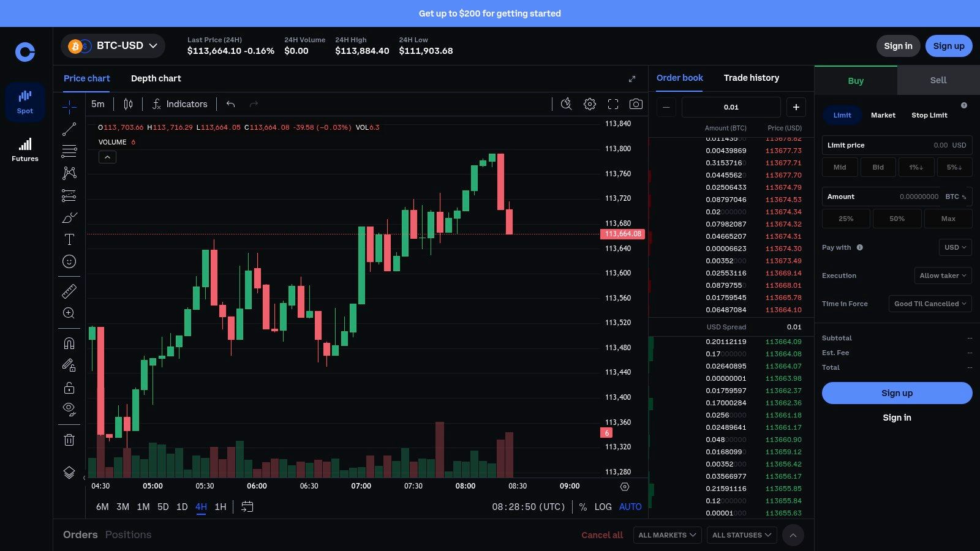Select the crosshair cursor tool

pyautogui.click(x=69, y=107)
